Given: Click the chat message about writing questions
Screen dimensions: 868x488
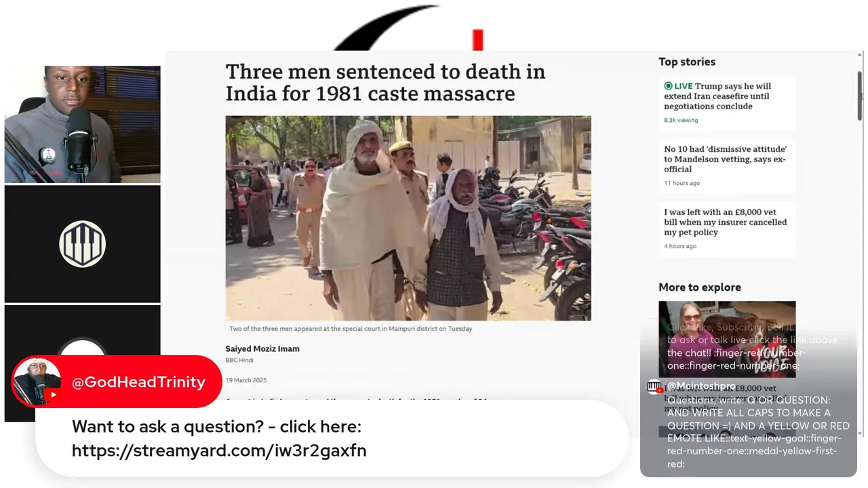Looking at the screenshot, I should pos(758,432).
